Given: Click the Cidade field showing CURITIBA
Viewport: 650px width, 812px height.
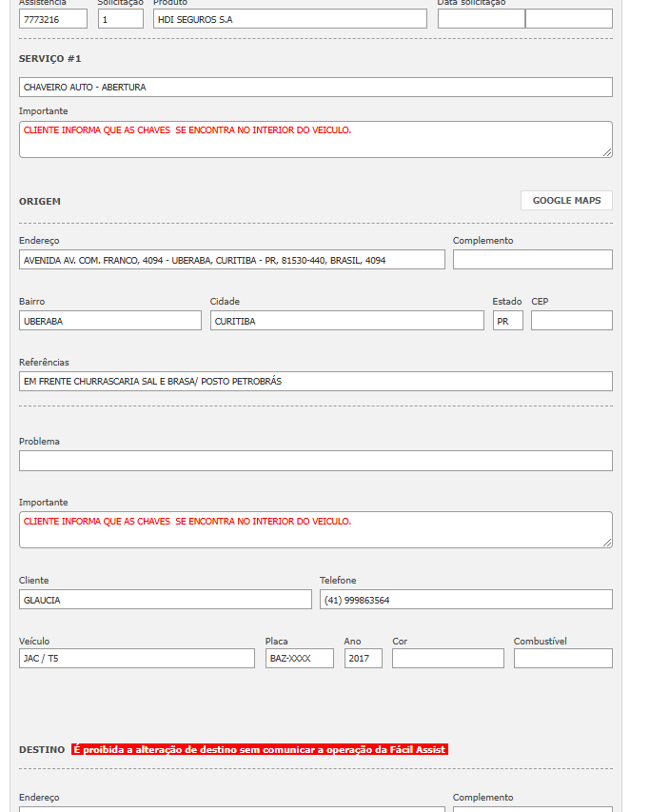Looking at the screenshot, I should tap(346, 321).
